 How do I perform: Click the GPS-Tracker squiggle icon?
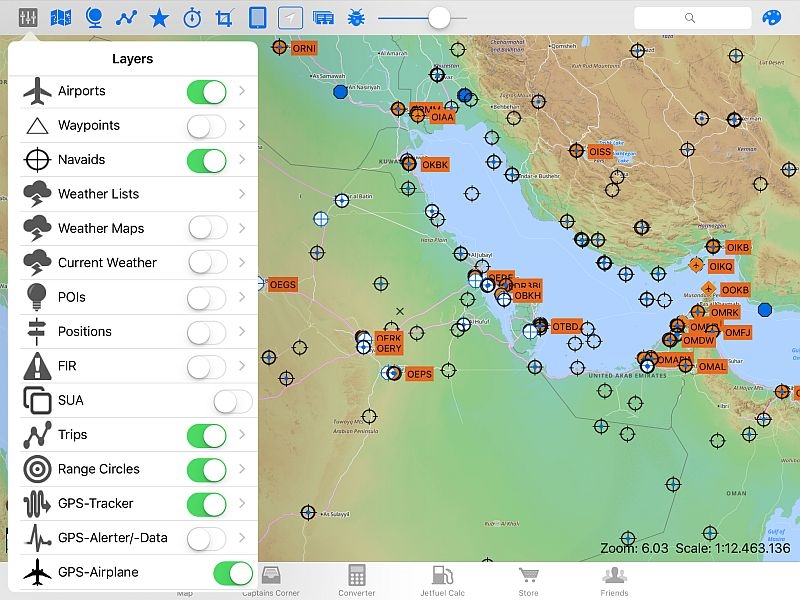(x=37, y=503)
